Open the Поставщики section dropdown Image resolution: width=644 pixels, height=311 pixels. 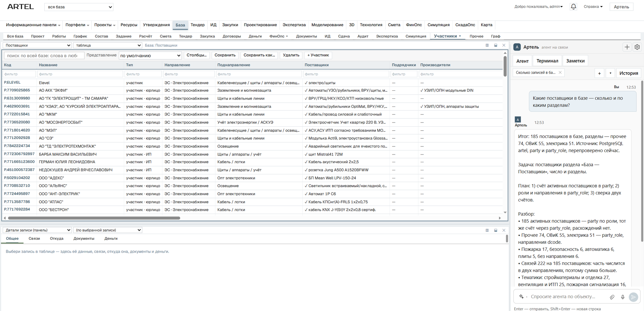point(37,45)
